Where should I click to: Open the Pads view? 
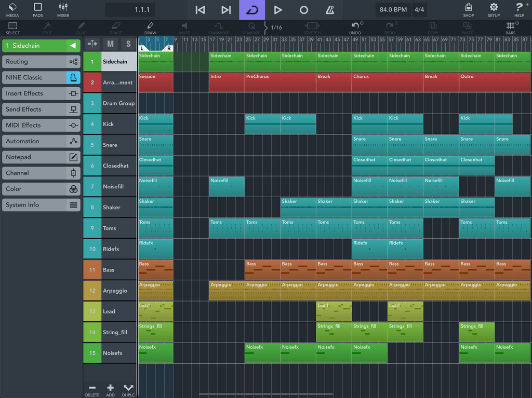38,9
